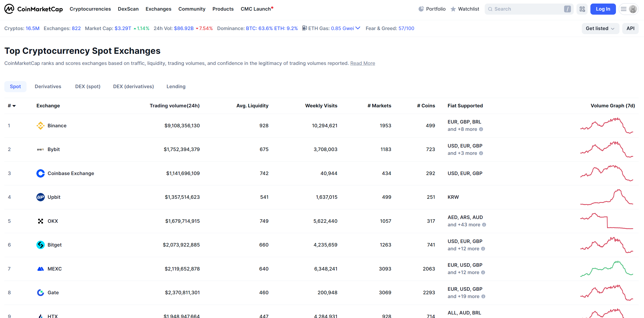Follow the Read More link

(x=362, y=63)
